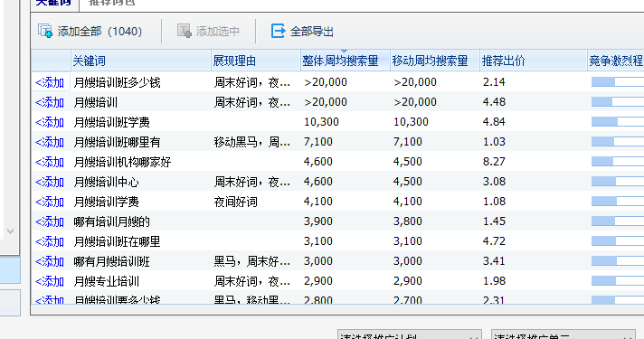Add keyword 哪有月嫂培训班 via <添加
This screenshot has height=339, width=644.
point(50,261)
